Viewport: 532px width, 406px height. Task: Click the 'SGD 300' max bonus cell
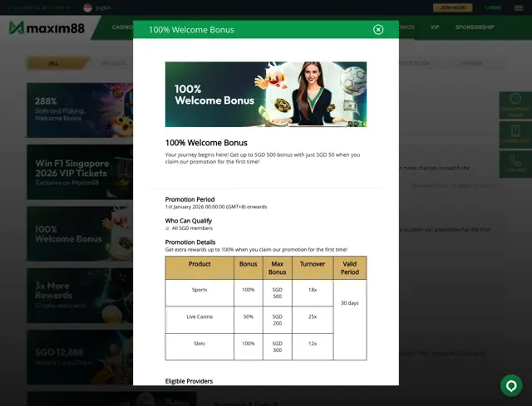tap(277, 347)
